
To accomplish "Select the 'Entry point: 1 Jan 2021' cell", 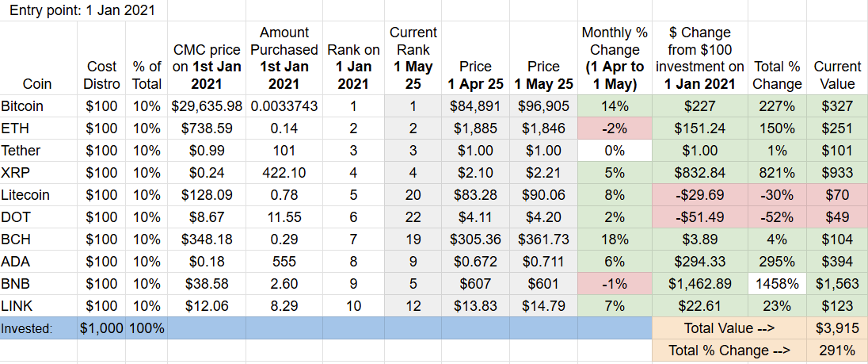I will (x=83, y=10).
